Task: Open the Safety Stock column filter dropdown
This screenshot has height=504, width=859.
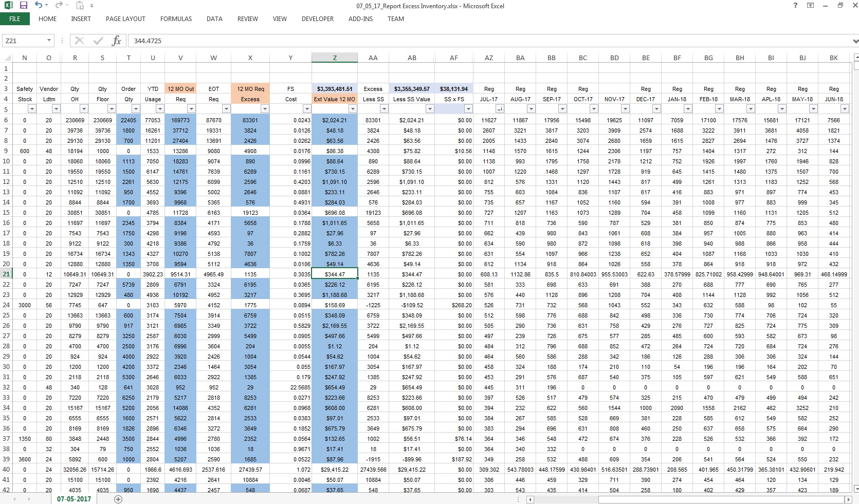Action: pos(32,109)
